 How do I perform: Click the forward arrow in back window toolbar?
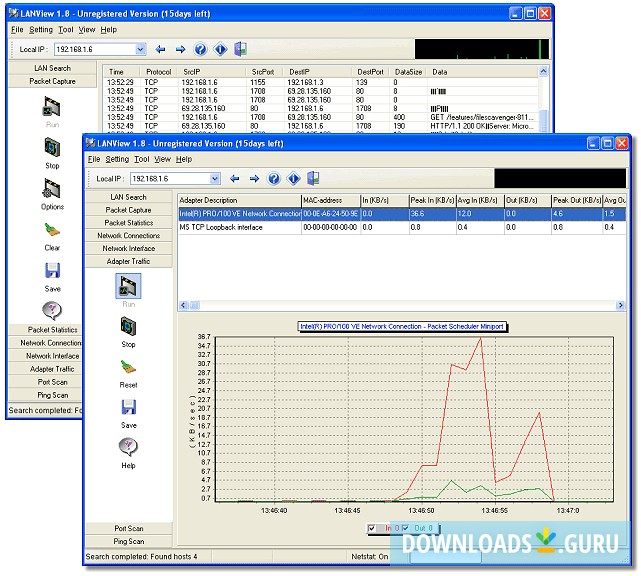(180, 49)
